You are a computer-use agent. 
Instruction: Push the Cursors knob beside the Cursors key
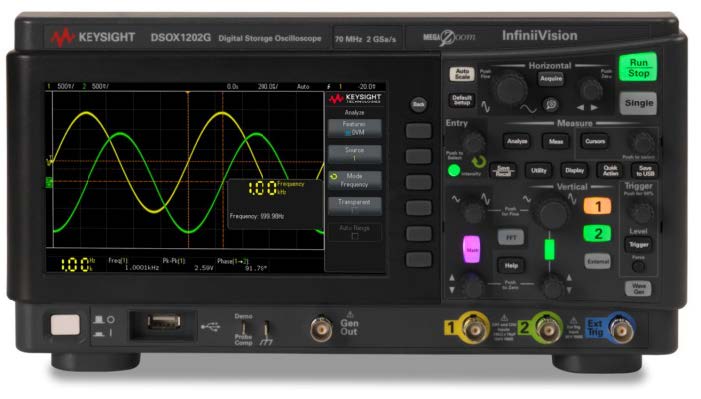point(643,143)
